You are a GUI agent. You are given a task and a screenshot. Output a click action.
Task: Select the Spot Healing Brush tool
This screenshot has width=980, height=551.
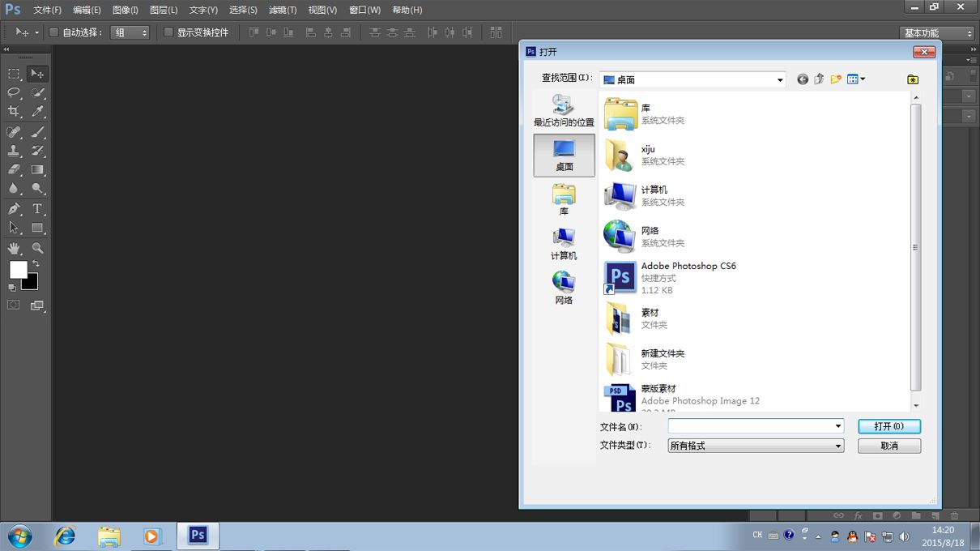[14, 132]
